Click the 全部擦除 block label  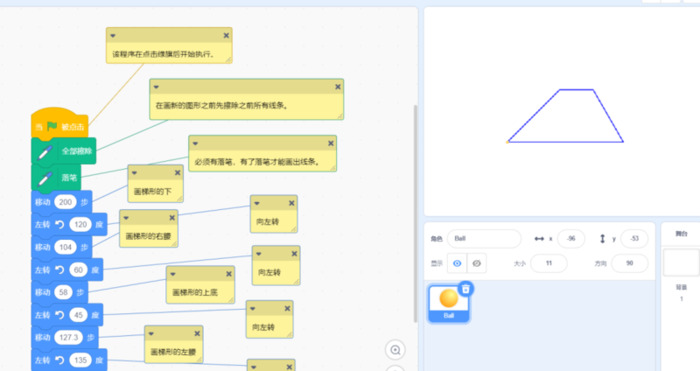click(x=77, y=151)
